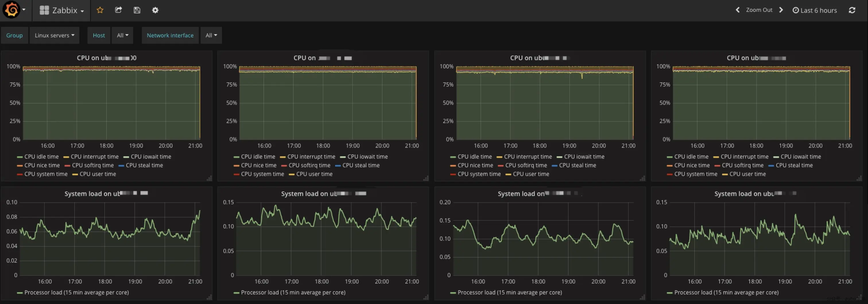Open the fourth System load panel title menu
The width and height of the screenshot is (868, 304).
pyautogui.click(x=755, y=194)
